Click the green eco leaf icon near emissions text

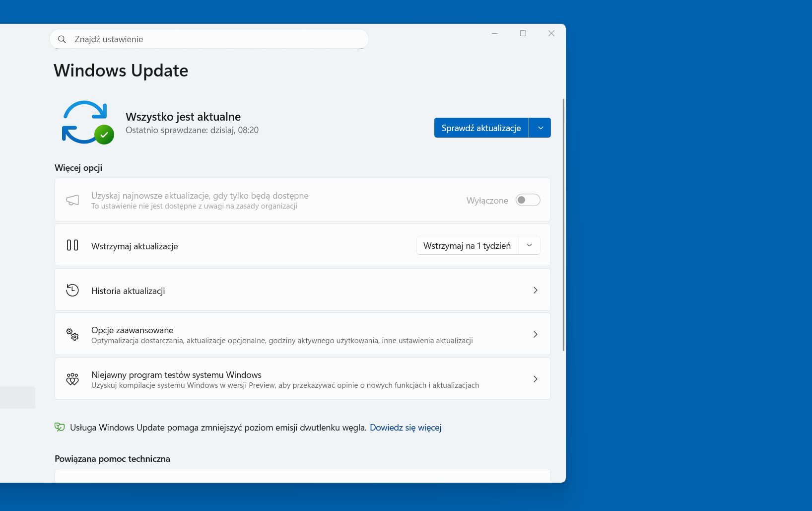(x=59, y=427)
